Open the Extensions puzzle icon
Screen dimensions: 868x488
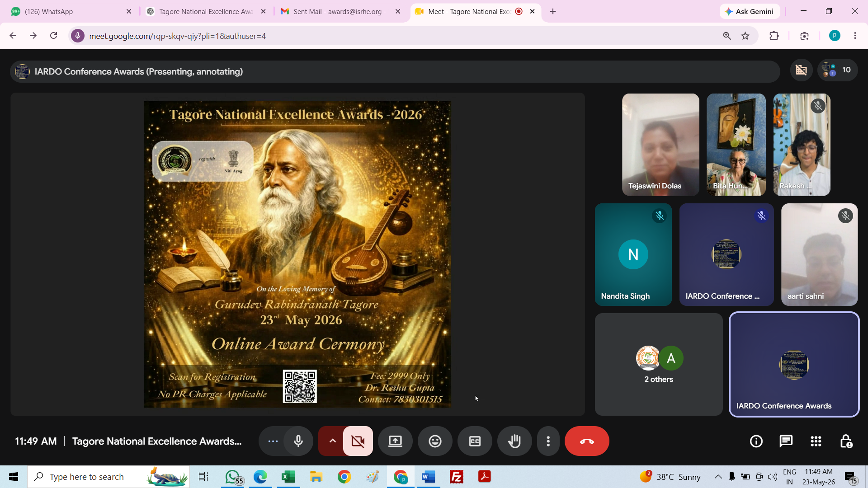tap(774, 36)
